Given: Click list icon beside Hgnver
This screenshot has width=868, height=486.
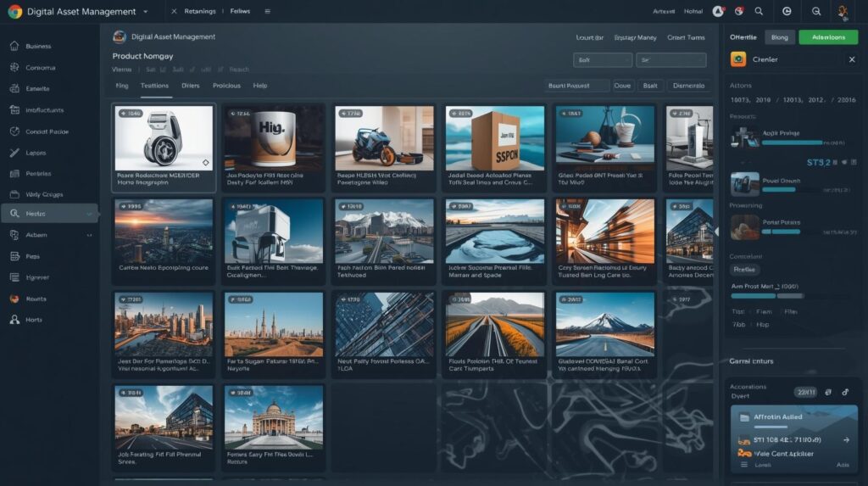Looking at the screenshot, I should pos(14,277).
